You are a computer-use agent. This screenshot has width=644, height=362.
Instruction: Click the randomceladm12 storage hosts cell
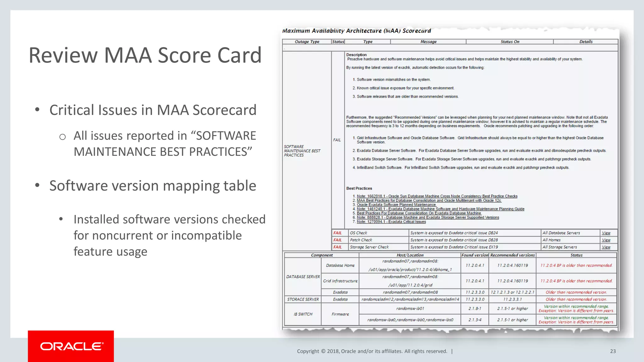coord(410,299)
